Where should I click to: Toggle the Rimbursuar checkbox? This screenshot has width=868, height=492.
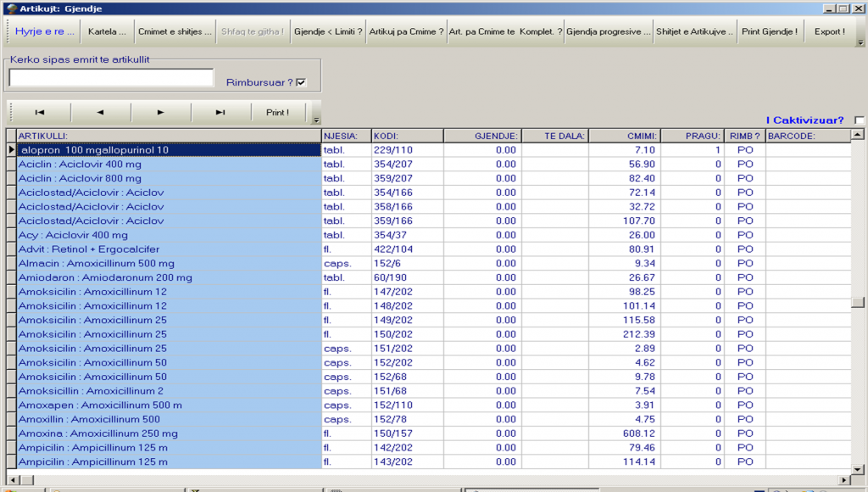[301, 82]
